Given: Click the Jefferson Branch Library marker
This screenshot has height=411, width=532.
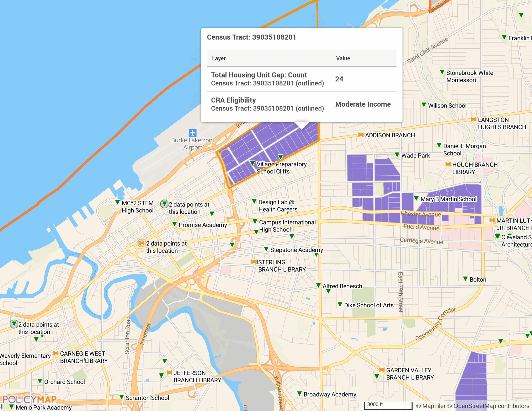Looking at the screenshot, I should point(169,372).
